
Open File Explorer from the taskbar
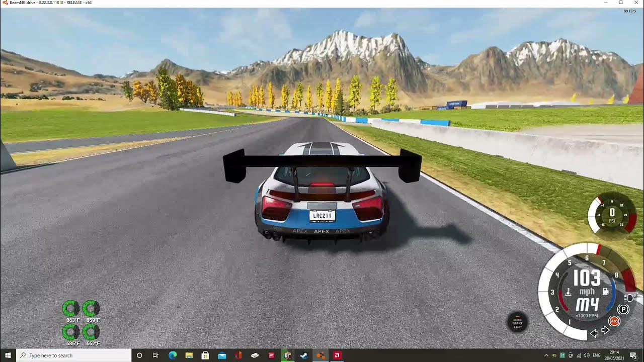click(189, 355)
